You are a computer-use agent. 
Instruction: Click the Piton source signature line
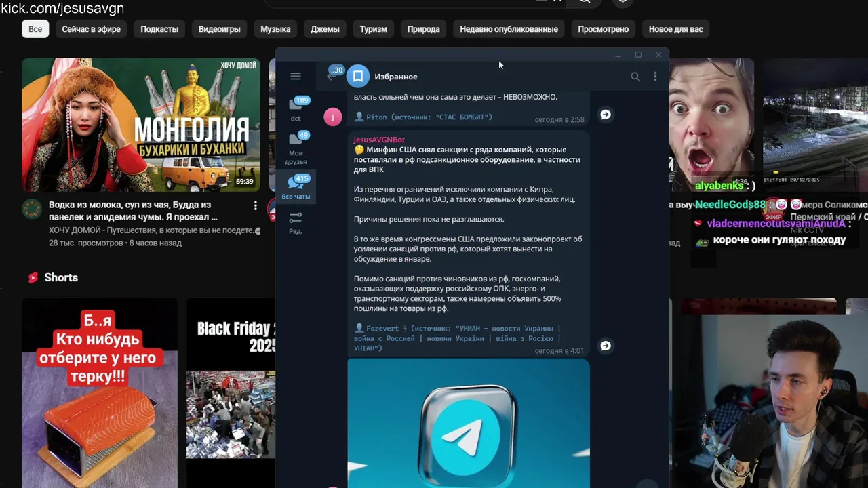[423, 117]
